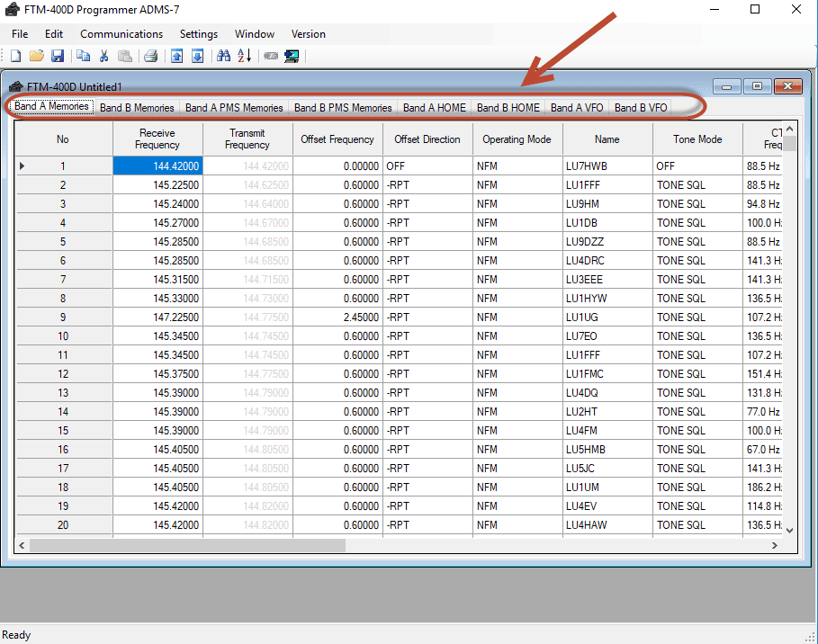Click the move up arrow icon
Viewport: 818px width, 644px height.
point(177,56)
